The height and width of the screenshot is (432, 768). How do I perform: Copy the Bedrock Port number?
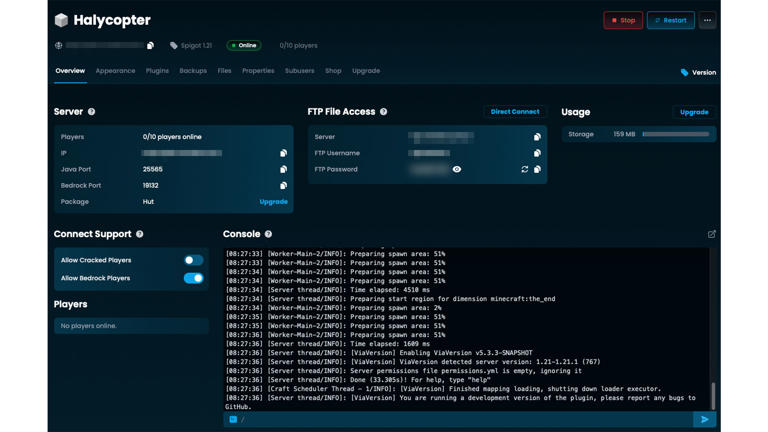tap(283, 186)
